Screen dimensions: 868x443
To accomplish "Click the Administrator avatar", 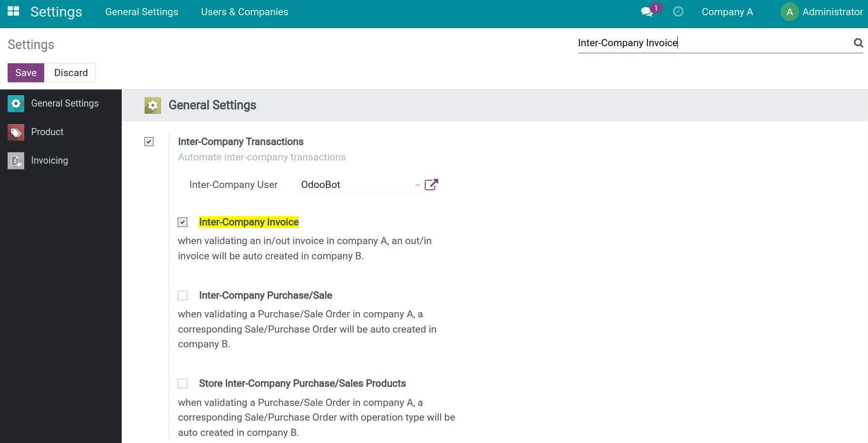I will [x=789, y=11].
